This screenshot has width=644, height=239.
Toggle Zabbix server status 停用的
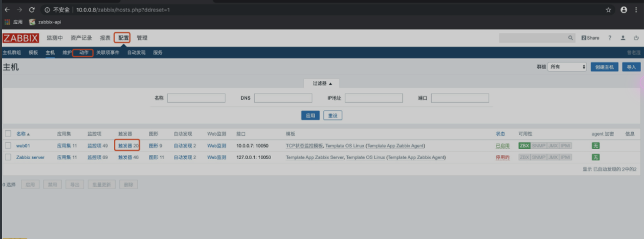click(502, 157)
